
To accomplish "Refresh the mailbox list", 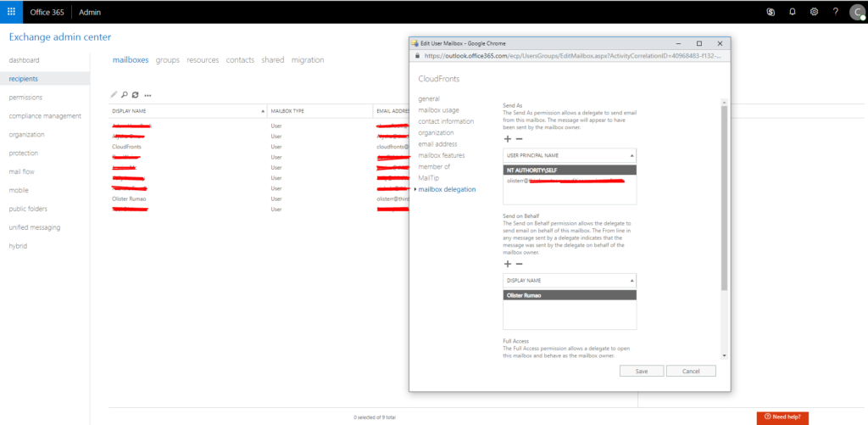I will point(135,95).
